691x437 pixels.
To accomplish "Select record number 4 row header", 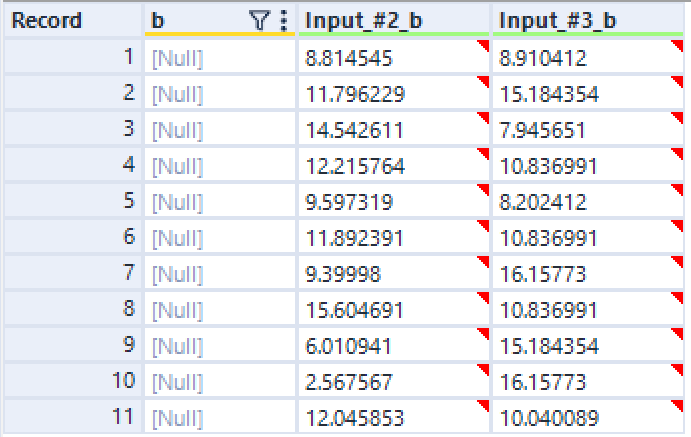I will click(x=73, y=164).
